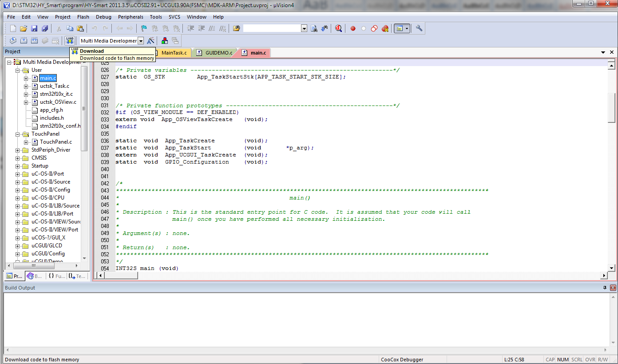Select includes.h header file

pos(51,118)
